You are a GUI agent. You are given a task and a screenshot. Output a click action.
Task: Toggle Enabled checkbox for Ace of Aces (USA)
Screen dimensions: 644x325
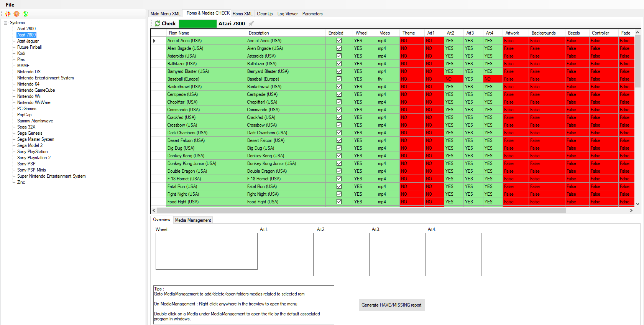click(339, 41)
